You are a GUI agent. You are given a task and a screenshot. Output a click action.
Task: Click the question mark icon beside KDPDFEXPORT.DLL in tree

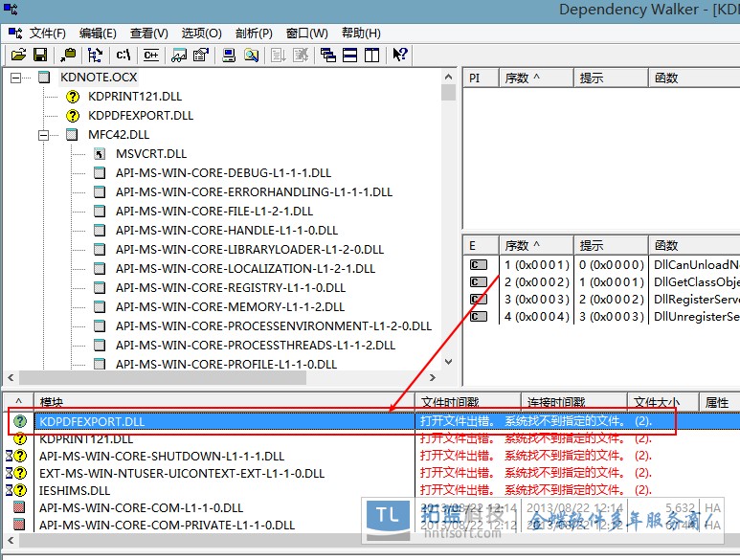point(73,116)
